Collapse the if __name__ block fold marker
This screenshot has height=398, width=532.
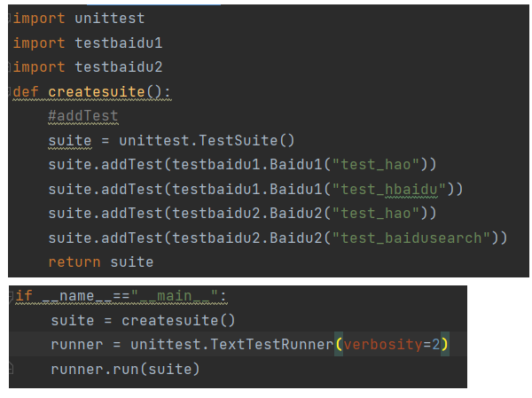point(11,296)
